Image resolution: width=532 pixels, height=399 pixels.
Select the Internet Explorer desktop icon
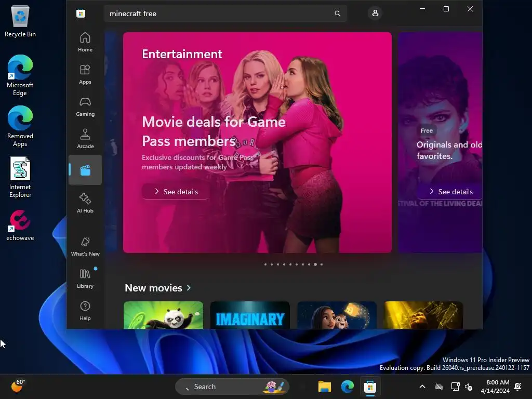point(20,177)
